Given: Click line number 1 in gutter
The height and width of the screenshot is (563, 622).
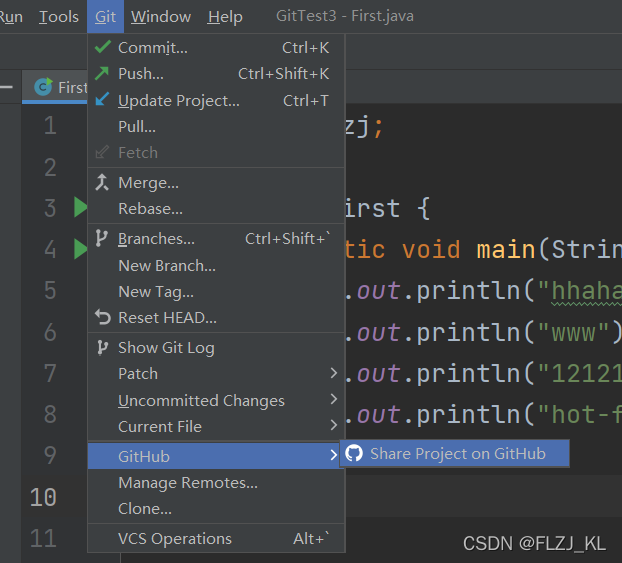Looking at the screenshot, I should (50, 126).
